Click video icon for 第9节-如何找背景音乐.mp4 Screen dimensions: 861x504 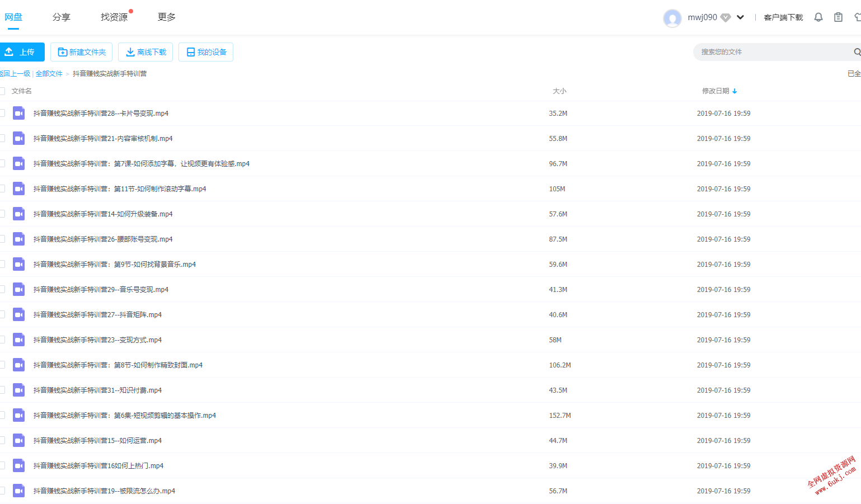pos(19,264)
